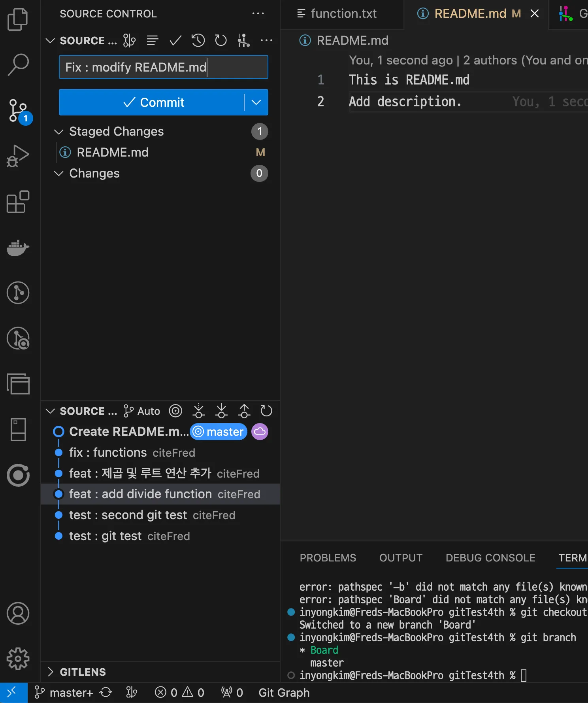Select the 'test : second git test' commit
The width and height of the screenshot is (588, 703).
pyautogui.click(x=160, y=515)
